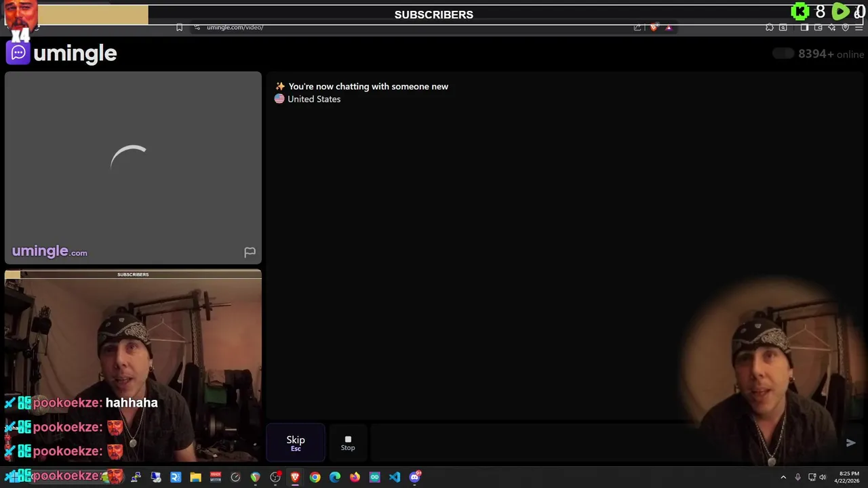The image size is (868, 488).
Task: Open the network status tray icon
Action: click(812, 477)
